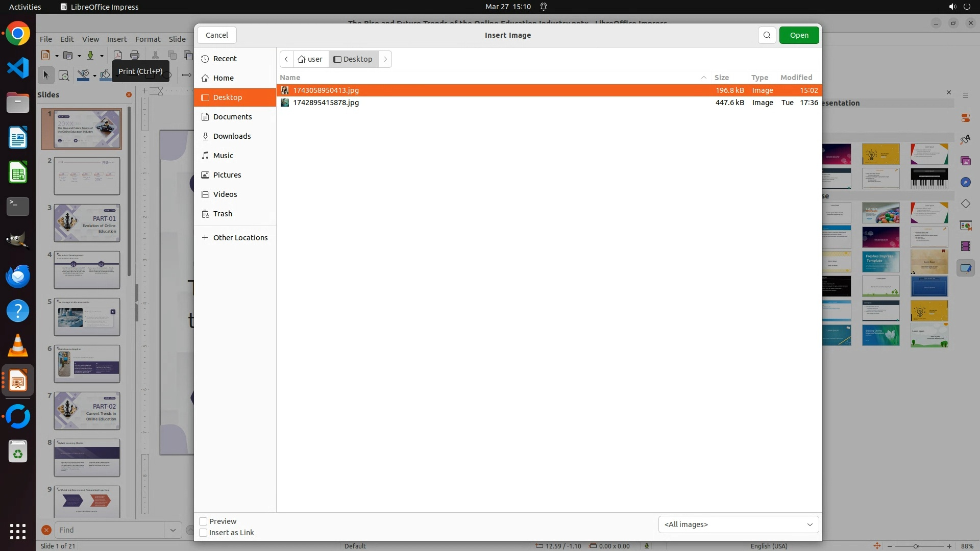Open the sidebar Navigator compass icon

(965, 182)
